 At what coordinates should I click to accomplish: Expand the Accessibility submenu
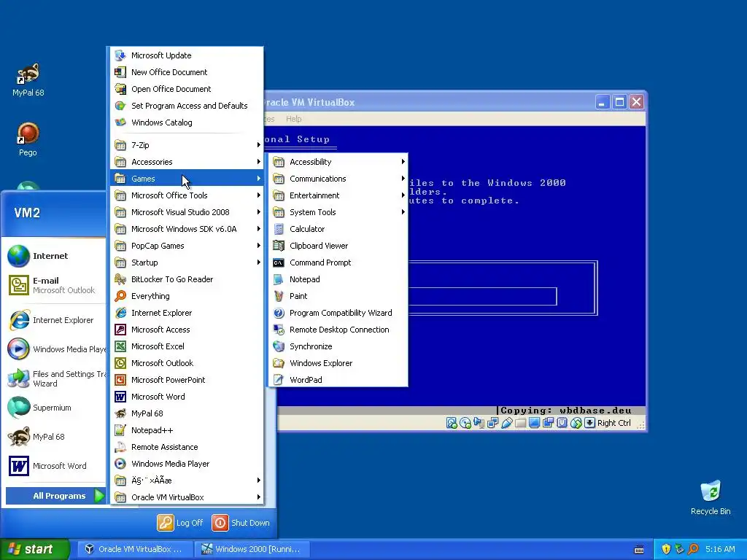[338, 162]
